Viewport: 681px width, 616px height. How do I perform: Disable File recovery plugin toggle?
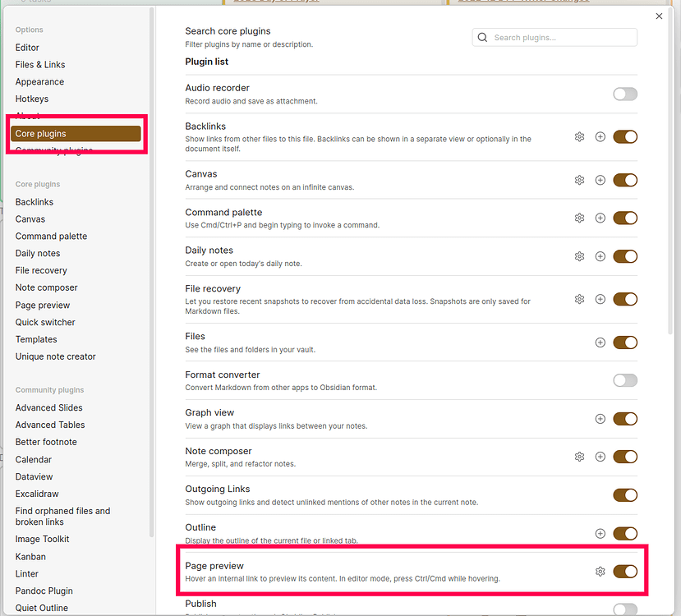pyautogui.click(x=625, y=299)
